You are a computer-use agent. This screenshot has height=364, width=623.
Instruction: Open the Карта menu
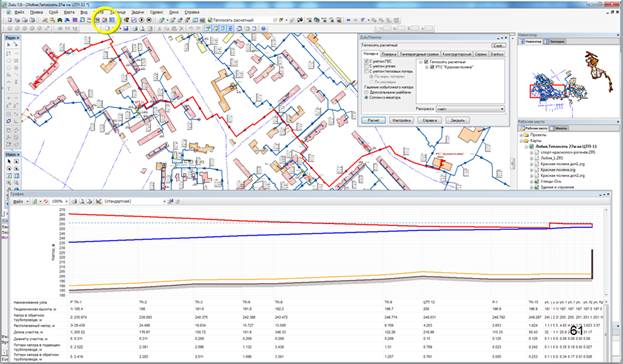[69, 12]
